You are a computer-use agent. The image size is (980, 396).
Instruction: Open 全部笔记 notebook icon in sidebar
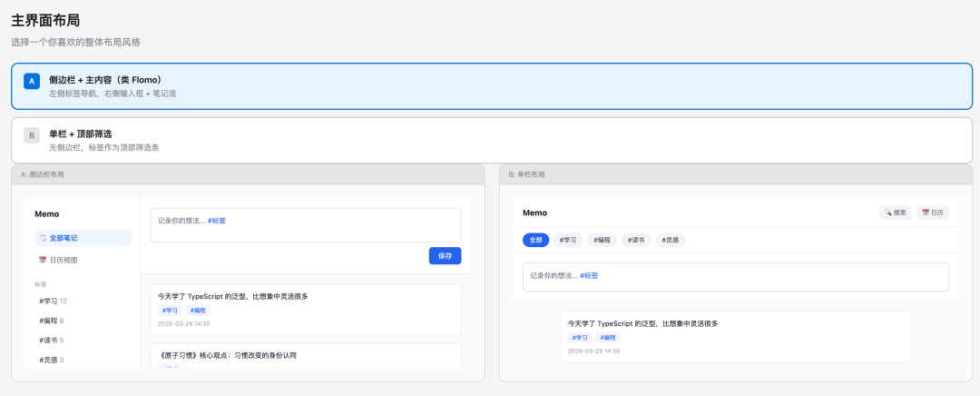click(43, 238)
